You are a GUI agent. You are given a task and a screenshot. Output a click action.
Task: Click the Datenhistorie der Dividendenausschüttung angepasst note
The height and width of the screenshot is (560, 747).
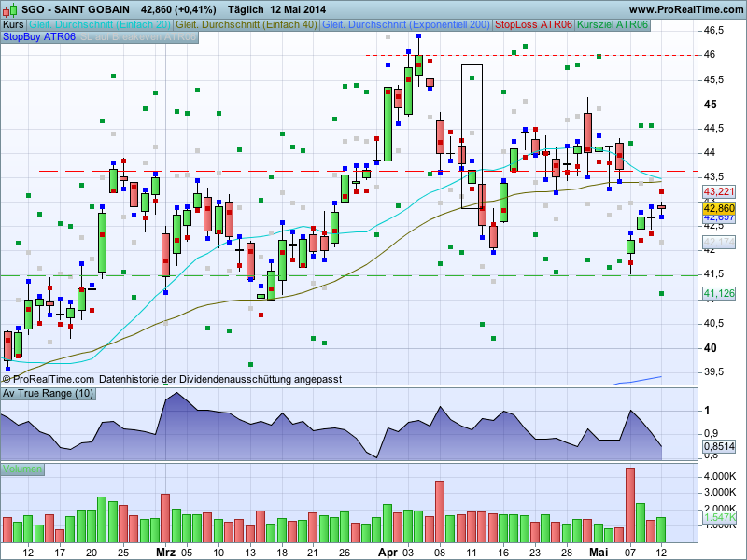click(220, 380)
